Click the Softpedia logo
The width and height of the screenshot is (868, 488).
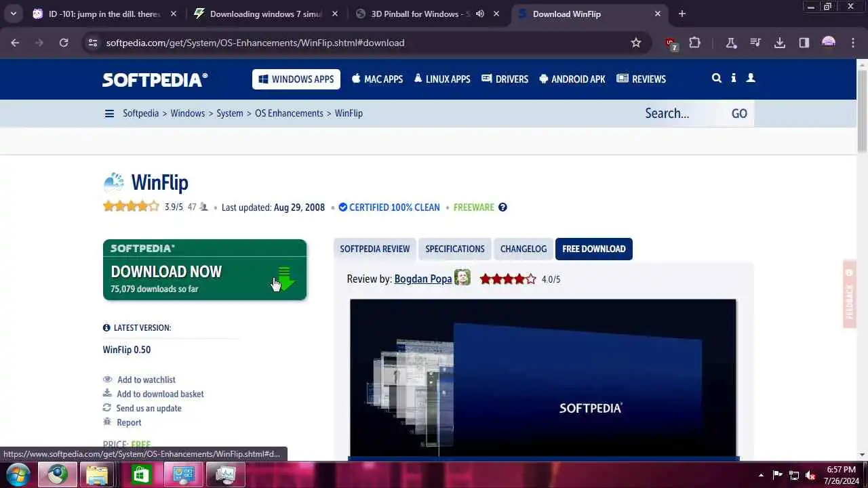(x=155, y=79)
